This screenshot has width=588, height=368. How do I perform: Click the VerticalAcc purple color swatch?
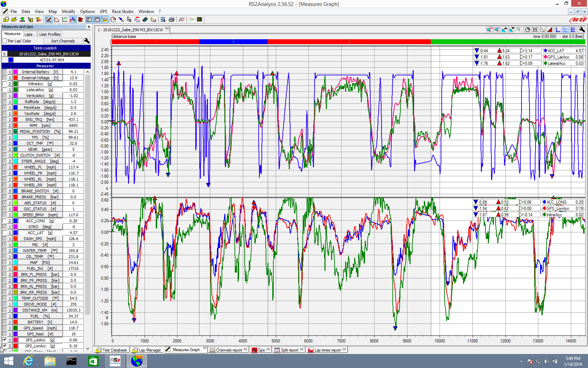(15, 96)
